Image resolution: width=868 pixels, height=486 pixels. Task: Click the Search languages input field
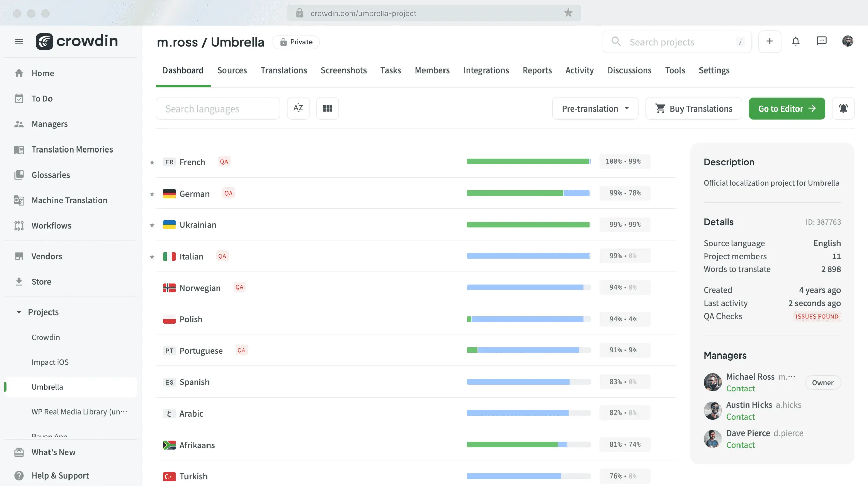click(218, 108)
